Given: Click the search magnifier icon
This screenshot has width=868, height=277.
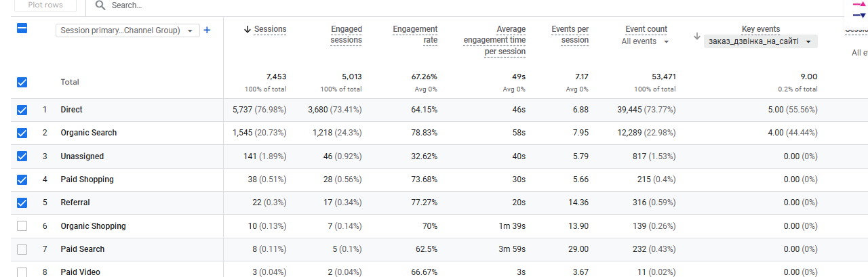Looking at the screenshot, I should pyautogui.click(x=100, y=5).
